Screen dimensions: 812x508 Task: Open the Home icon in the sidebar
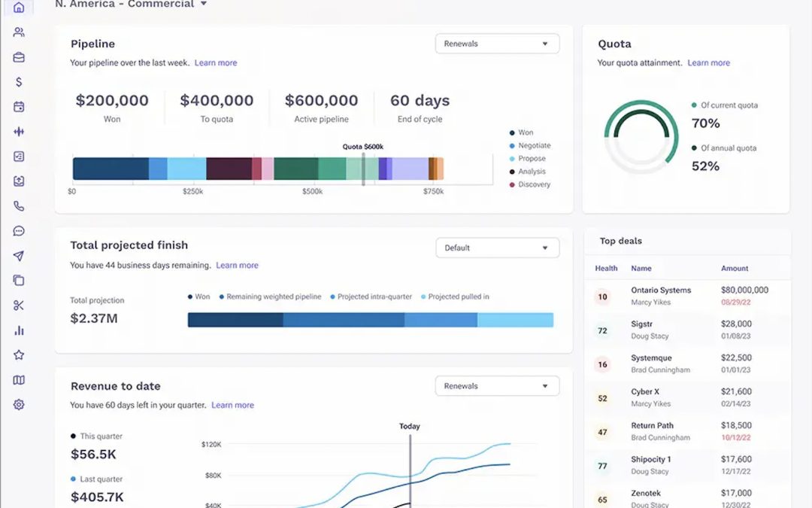point(19,8)
